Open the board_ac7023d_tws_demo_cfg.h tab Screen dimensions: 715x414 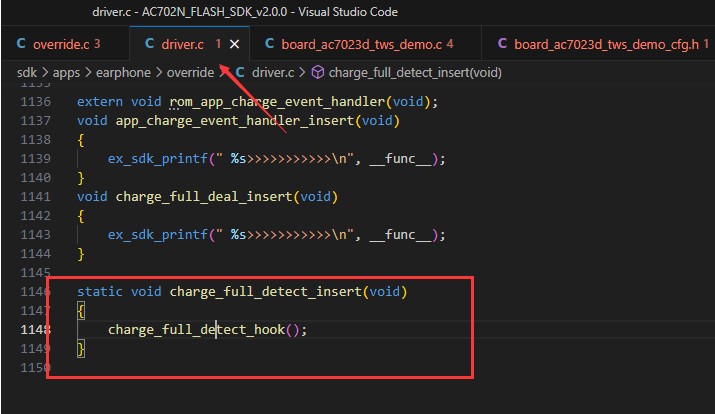598,44
